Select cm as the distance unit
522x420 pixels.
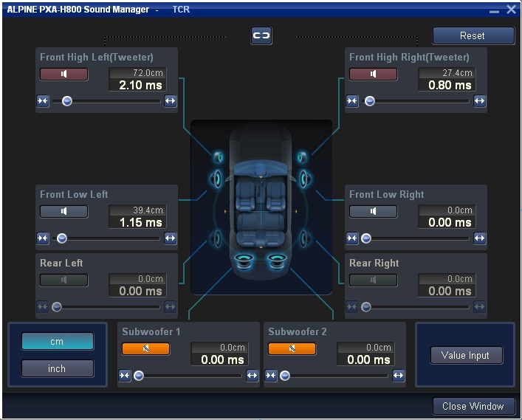[x=58, y=342]
